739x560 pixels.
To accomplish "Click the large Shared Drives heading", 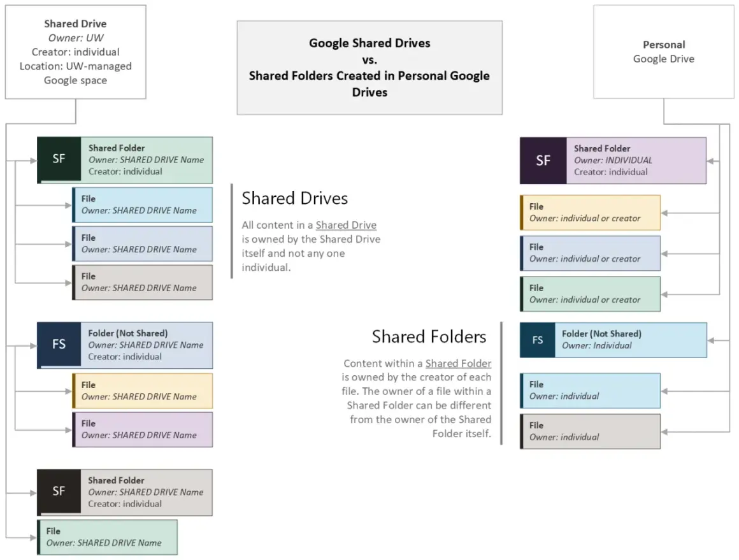I will (x=294, y=198).
